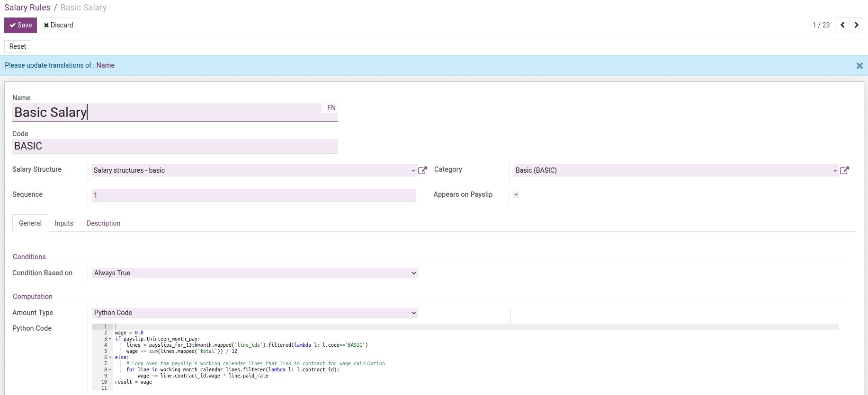Collapse the if block fold arrow on line 3
Viewport: 868px width, 395px height.
[110, 339]
